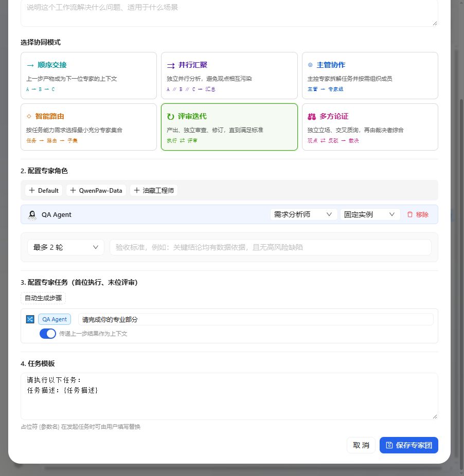Open the 最多 2 轮 rounds dropdown
The height and width of the screenshot is (476, 464).
(x=66, y=247)
